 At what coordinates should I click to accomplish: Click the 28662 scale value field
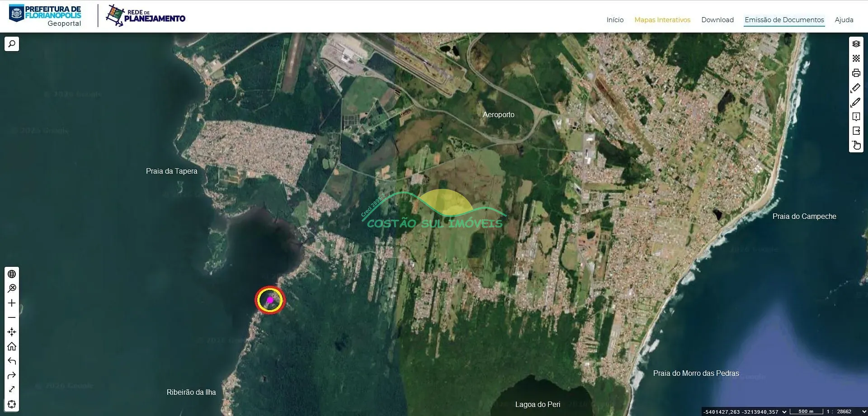(844, 412)
